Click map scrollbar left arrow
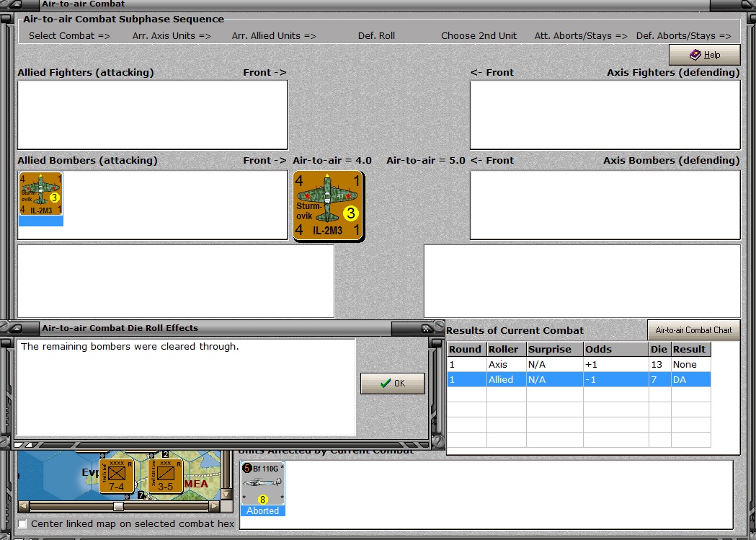This screenshot has width=756, height=540. (x=23, y=506)
